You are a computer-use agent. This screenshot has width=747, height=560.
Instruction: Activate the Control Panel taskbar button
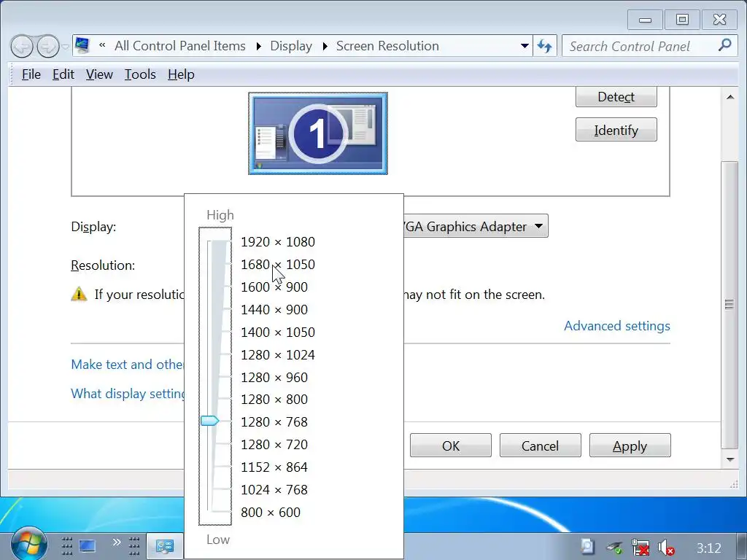(164, 546)
